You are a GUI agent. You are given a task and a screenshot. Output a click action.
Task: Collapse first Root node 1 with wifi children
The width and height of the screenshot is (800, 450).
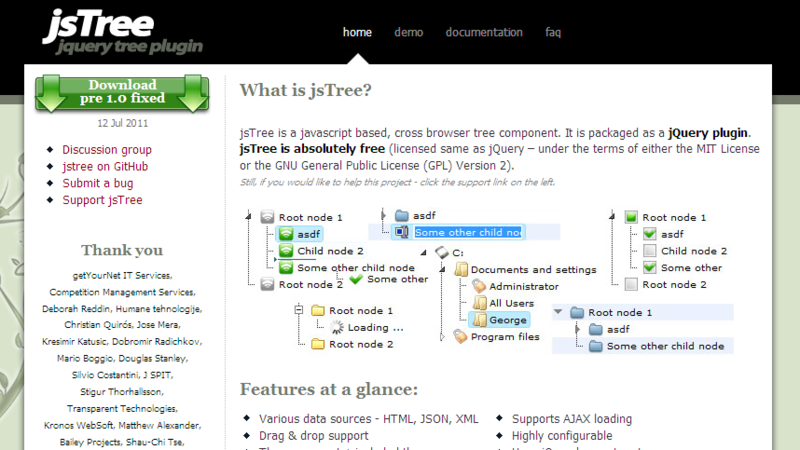pos(248,217)
